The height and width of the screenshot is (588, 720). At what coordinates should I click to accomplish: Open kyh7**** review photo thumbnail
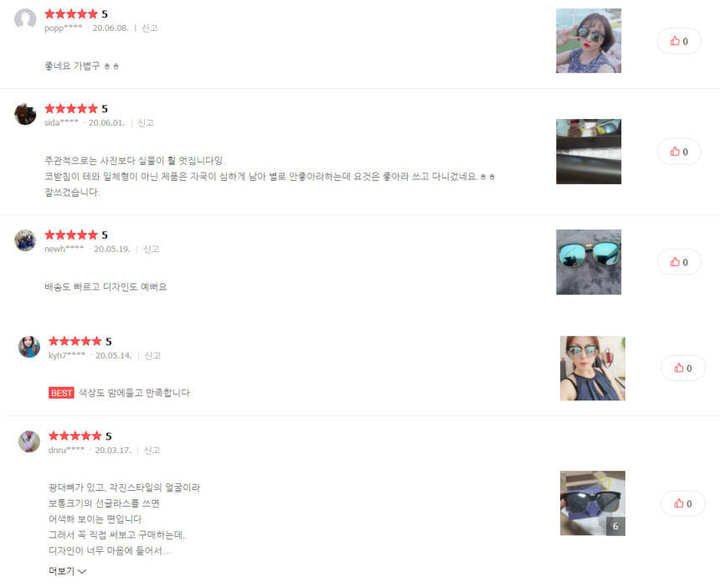pyautogui.click(x=593, y=369)
